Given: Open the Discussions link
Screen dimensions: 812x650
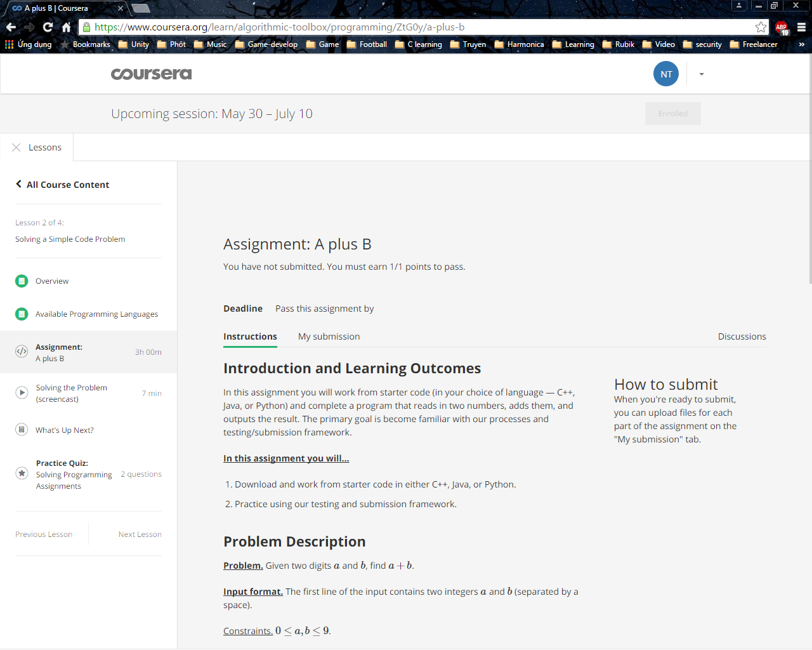Looking at the screenshot, I should click(742, 336).
